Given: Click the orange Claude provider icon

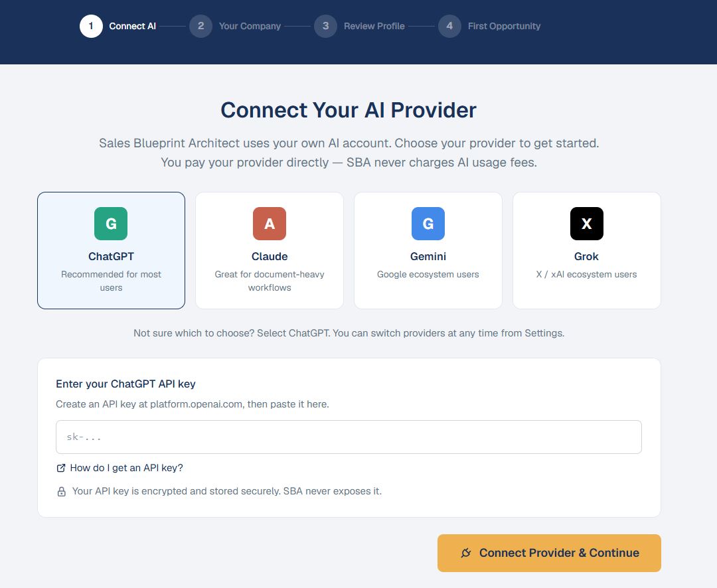Looking at the screenshot, I should pyautogui.click(x=270, y=224).
